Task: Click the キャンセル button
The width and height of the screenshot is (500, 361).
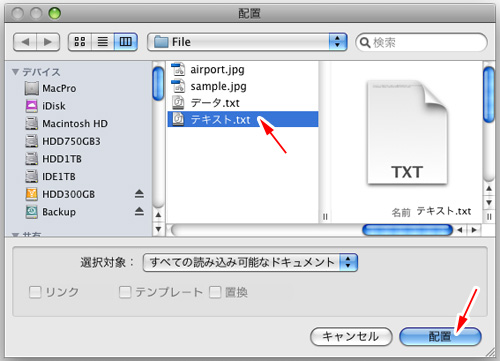Action: coord(351,336)
